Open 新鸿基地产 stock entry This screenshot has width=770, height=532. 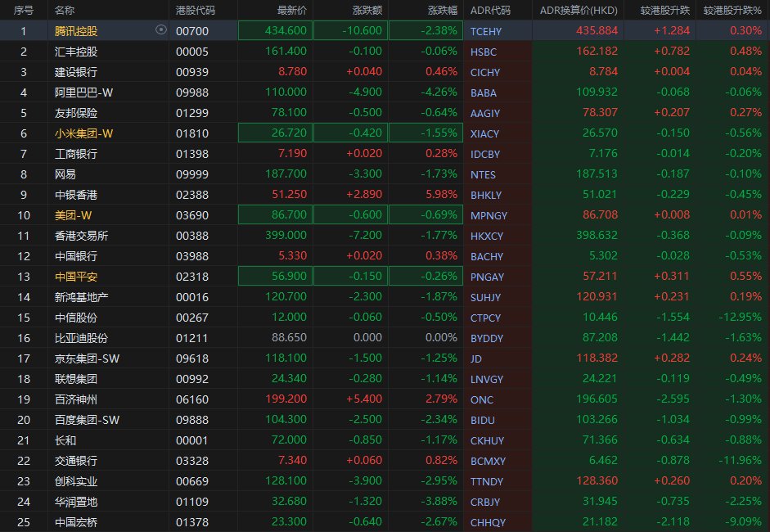tap(82, 297)
